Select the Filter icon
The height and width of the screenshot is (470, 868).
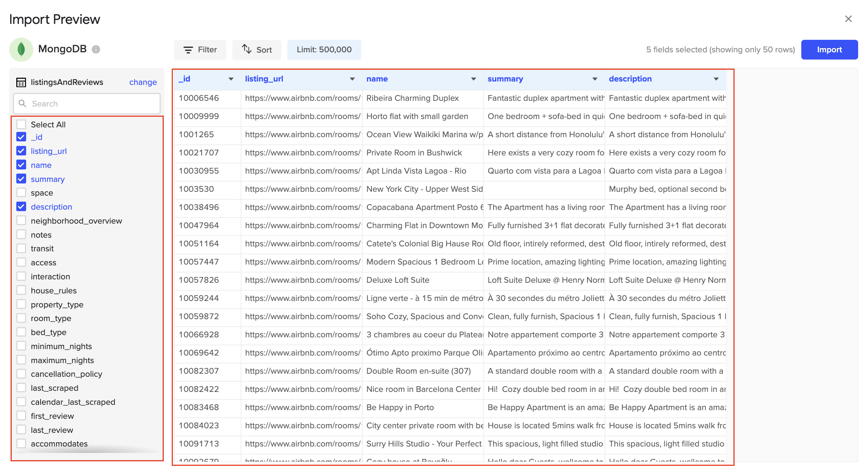click(x=188, y=49)
